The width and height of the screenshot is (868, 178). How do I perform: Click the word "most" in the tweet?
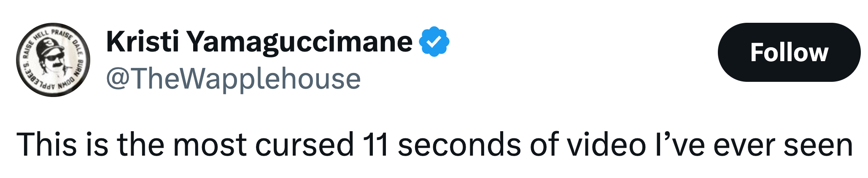(210, 145)
